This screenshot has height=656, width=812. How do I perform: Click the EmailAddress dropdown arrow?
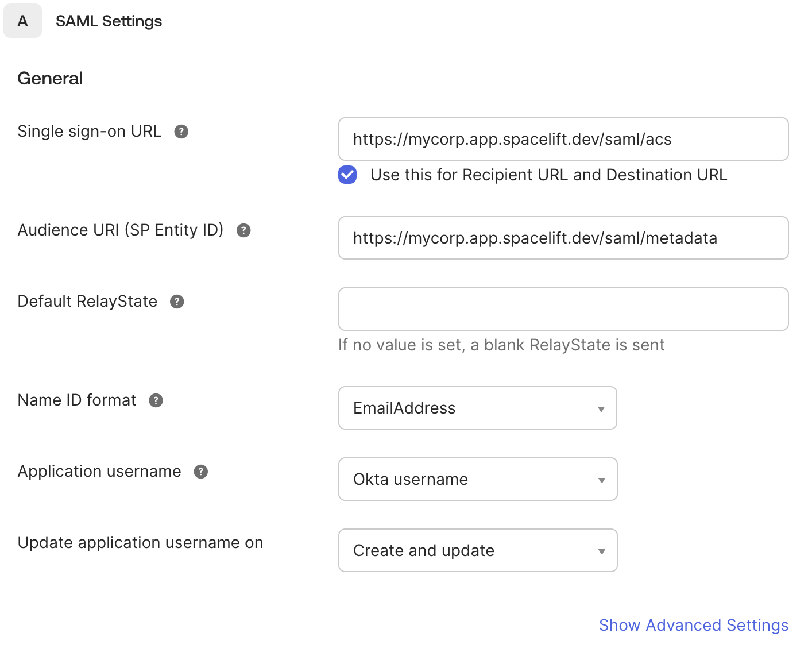(601, 408)
